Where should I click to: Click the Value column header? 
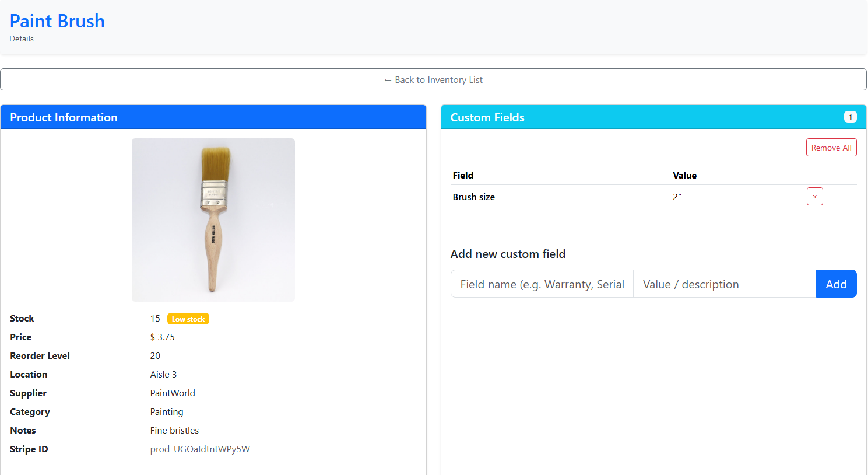[x=685, y=175]
